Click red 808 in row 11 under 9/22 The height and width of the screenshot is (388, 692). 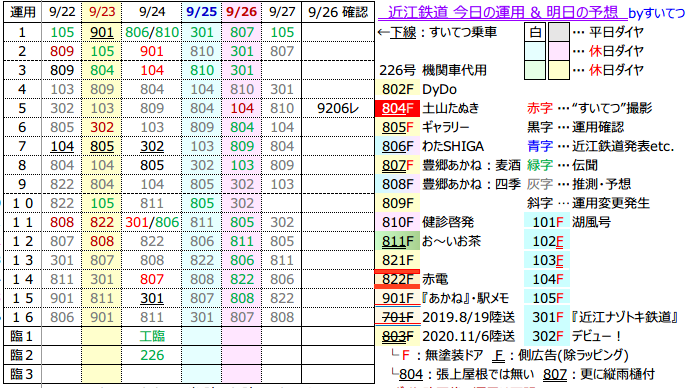pos(62,222)
